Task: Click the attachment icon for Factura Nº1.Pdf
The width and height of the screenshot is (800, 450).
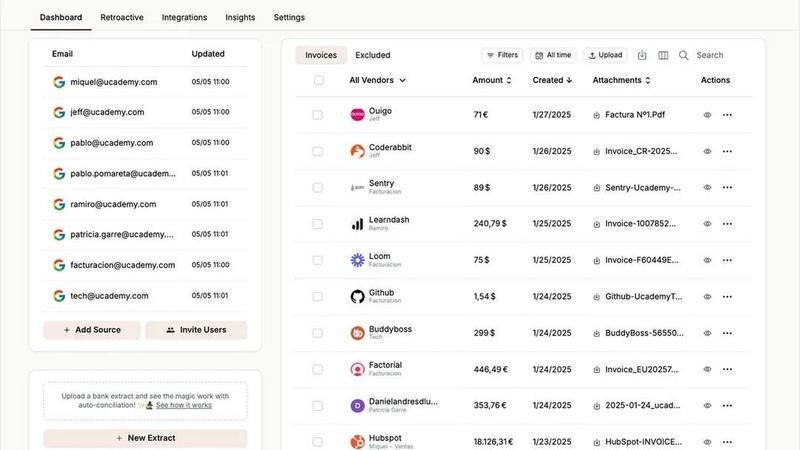Action: (596, 115)
